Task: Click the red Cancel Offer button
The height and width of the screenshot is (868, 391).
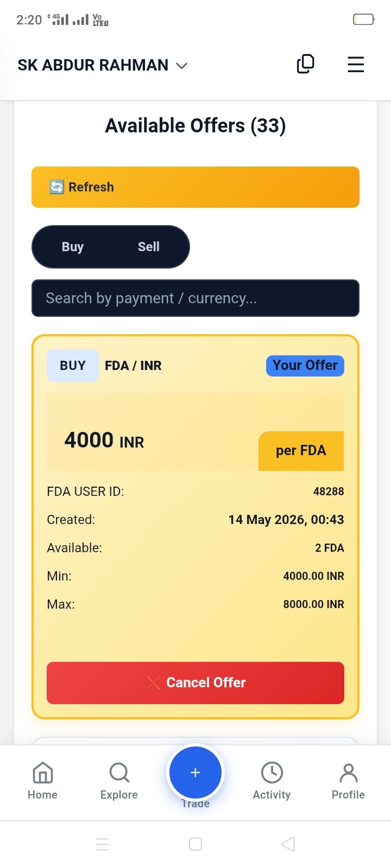Action: pos(195,683)
